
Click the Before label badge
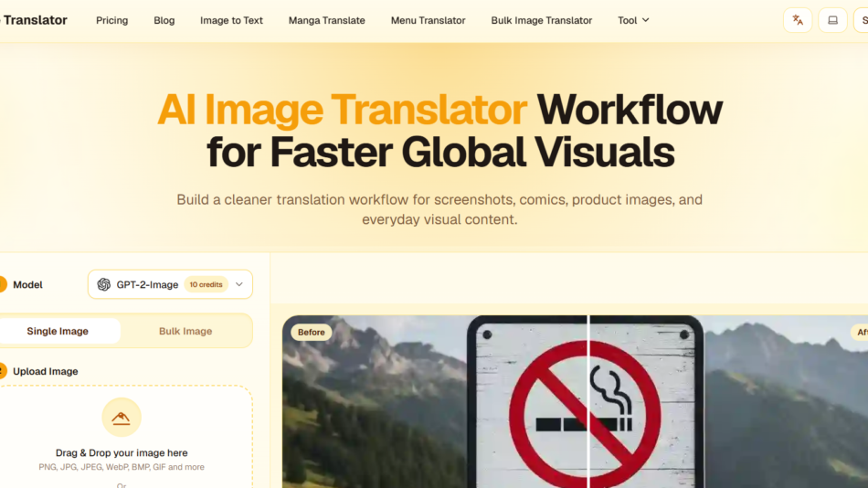point(311,333)
